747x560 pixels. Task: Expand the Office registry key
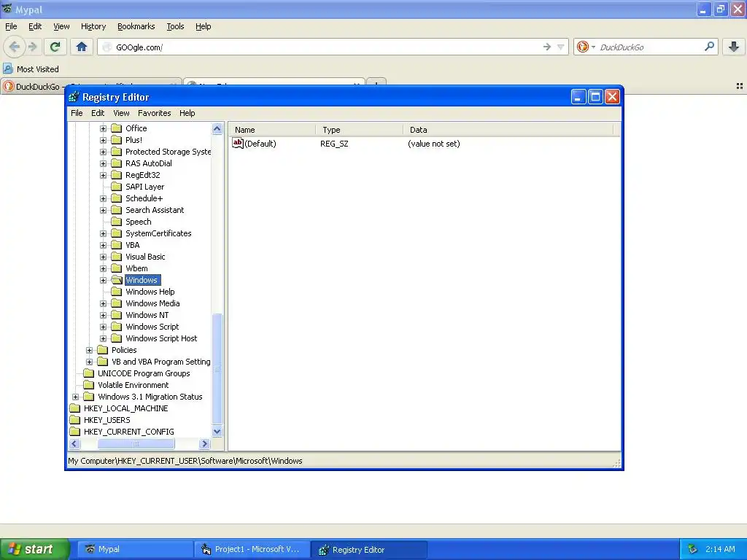(x=103, y=128)
